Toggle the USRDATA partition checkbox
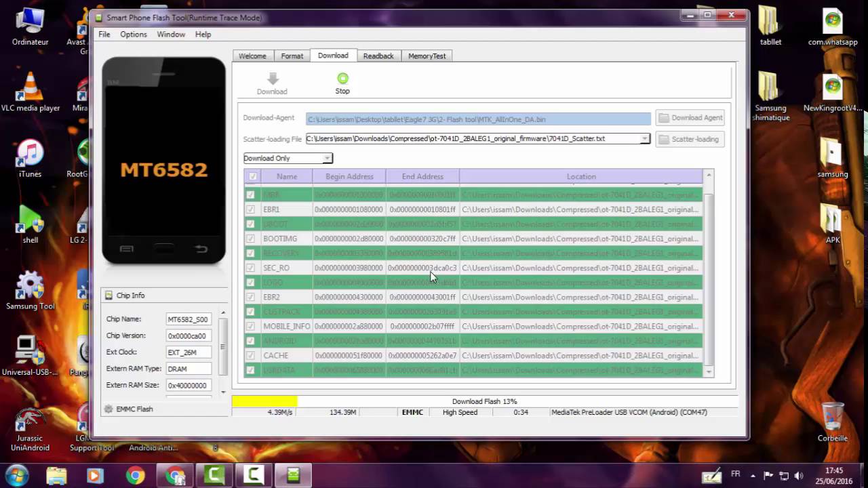This screenshot has width=868, height=488. click(x=250, y=370)
